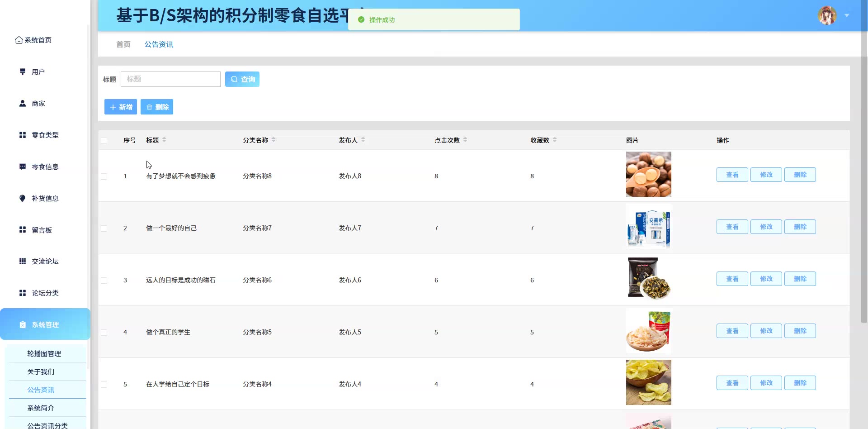
Task: Sort the table by 点击次数 column
Action: point(465,140)
